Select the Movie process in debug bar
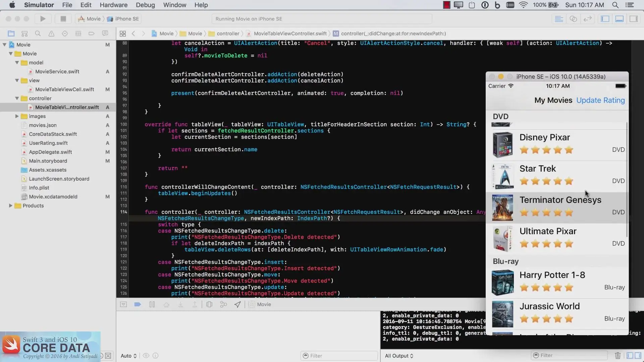This screenshot has height=362, width=644. (260, 304)
